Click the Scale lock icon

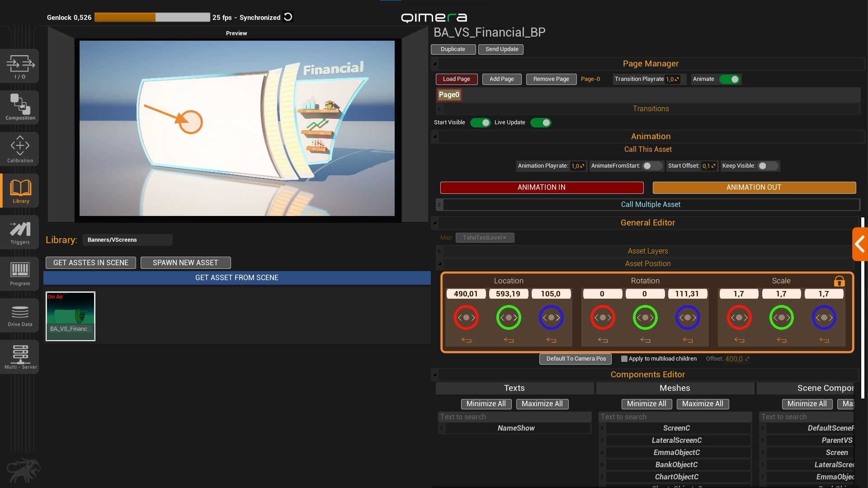(x=839, y=281)
